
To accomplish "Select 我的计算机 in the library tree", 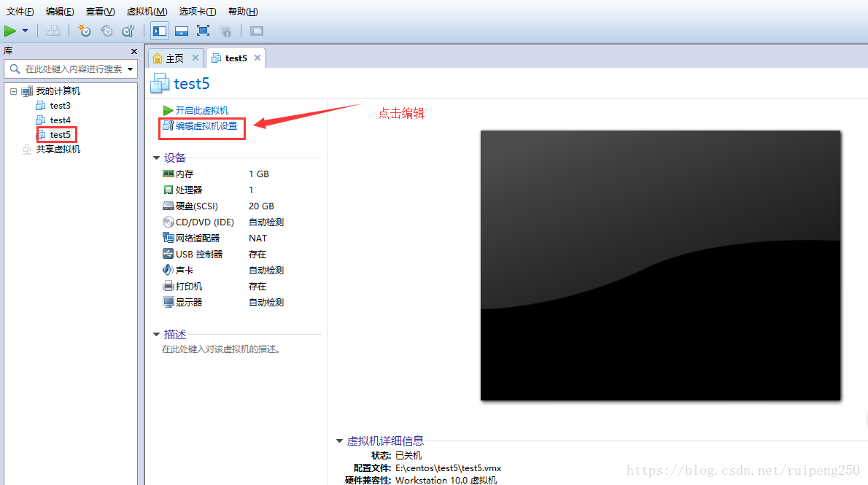I will (x=58, y=90).
